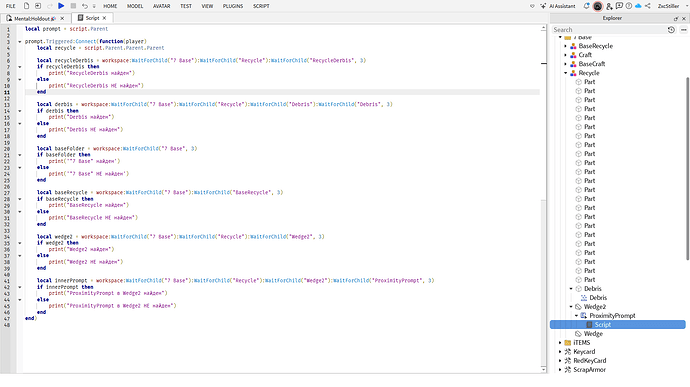The image size is (690, 387).
Task: Select the Wedge2 item in Explorer
Action: pyautogui.click(x=595, y=306)
